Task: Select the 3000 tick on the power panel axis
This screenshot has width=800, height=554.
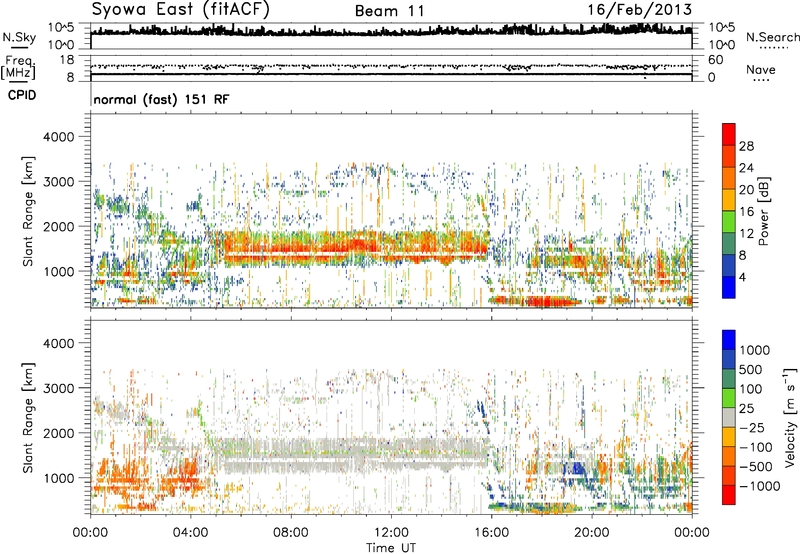Action: pyautogui.click(x=58, y=182)
